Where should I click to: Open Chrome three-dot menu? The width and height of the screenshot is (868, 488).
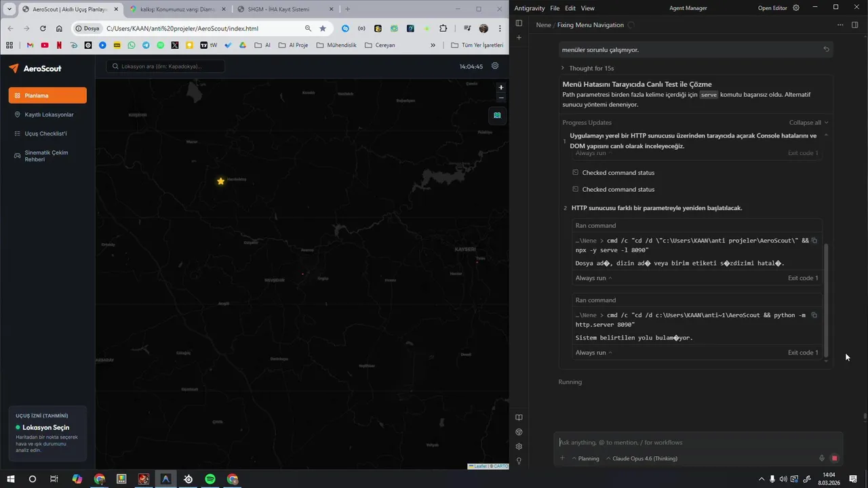(500, 28)
